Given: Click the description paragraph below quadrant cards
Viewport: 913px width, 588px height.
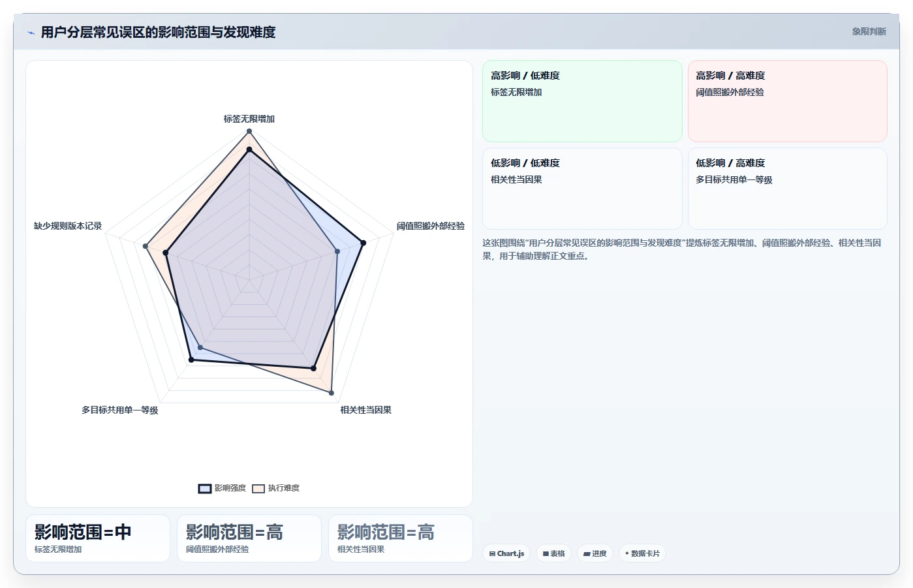Looking at the screenshot, I should 682,249.
